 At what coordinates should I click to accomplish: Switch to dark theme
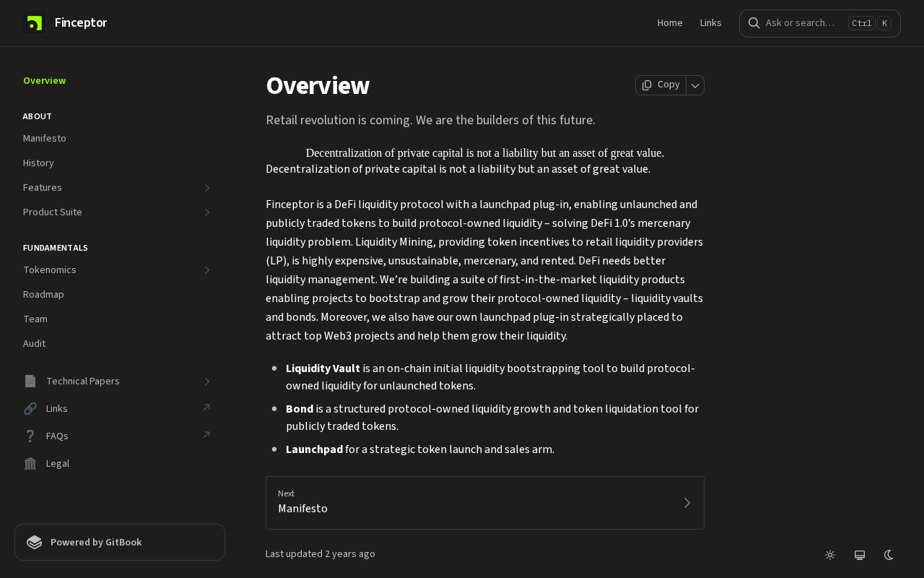click(x=889, y=555)
